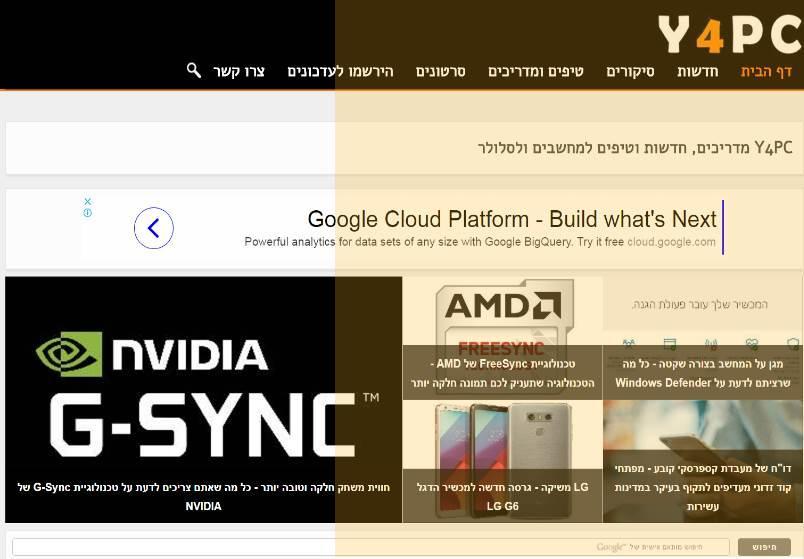Open טיפים ומדריכים menu item
The height and width of the screenshot is (559, 804).
point(536,71)
